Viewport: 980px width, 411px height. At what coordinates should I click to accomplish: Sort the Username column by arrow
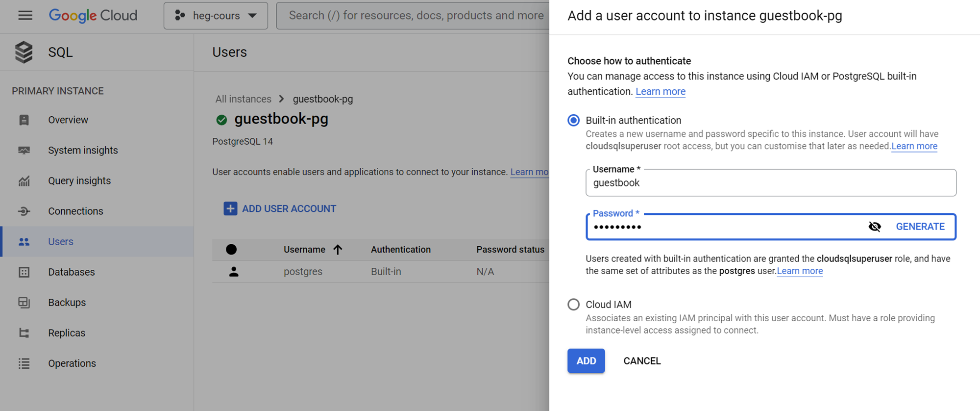point(338,250)
